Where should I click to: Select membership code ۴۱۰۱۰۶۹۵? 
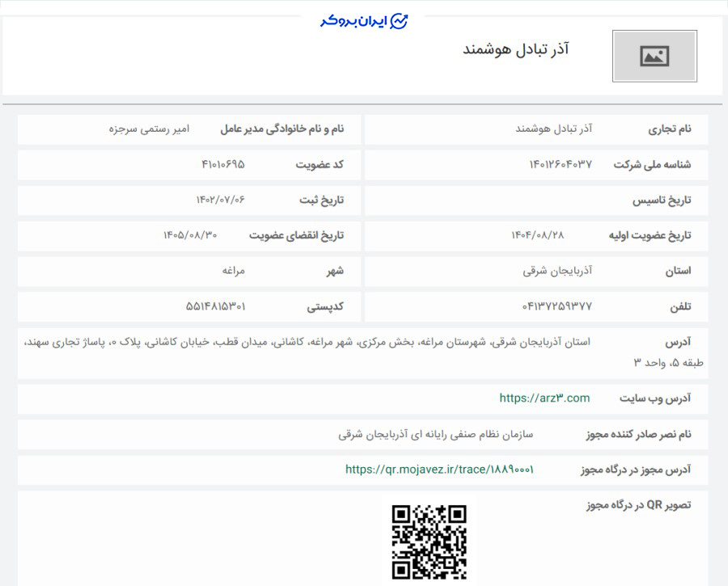point(223,164)
